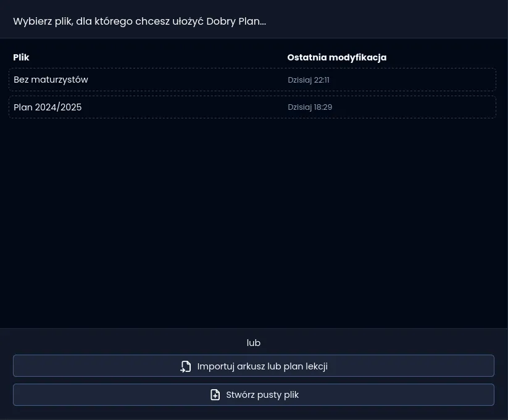Click the empty area below the file list
This screenshot has width=508, height=420.
253,222
